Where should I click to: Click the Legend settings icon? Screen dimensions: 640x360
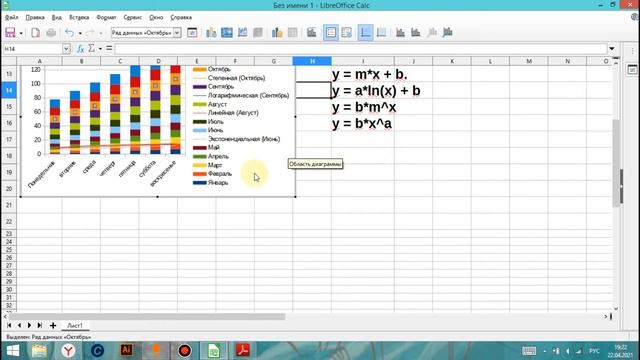(347, 33)
